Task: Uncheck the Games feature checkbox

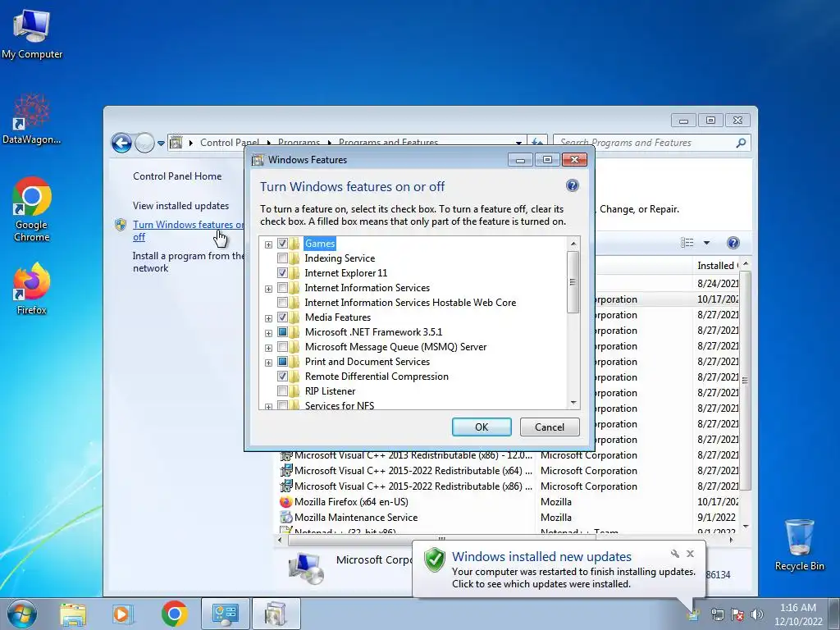Action: point(282,243)
